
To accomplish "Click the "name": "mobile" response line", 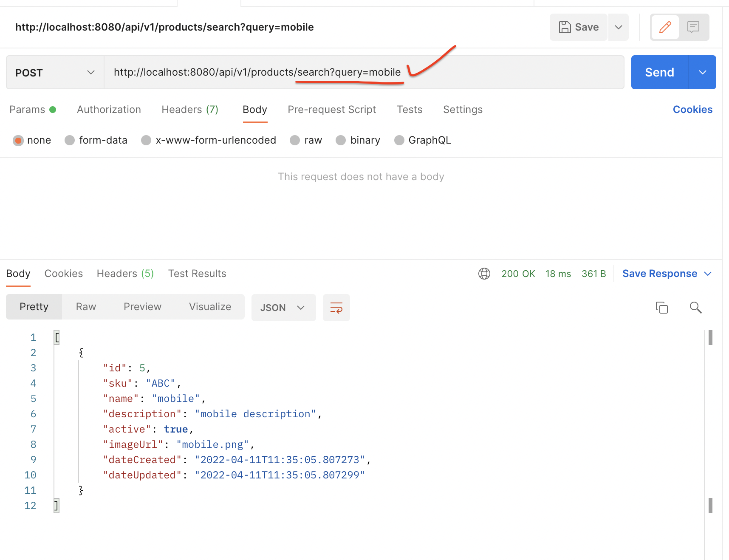I will [x=155, y=399].
